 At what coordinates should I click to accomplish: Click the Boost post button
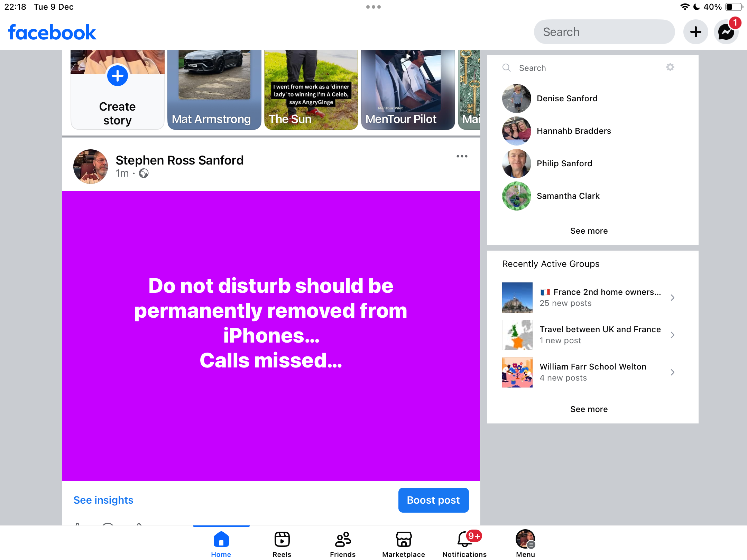(433, 500)
